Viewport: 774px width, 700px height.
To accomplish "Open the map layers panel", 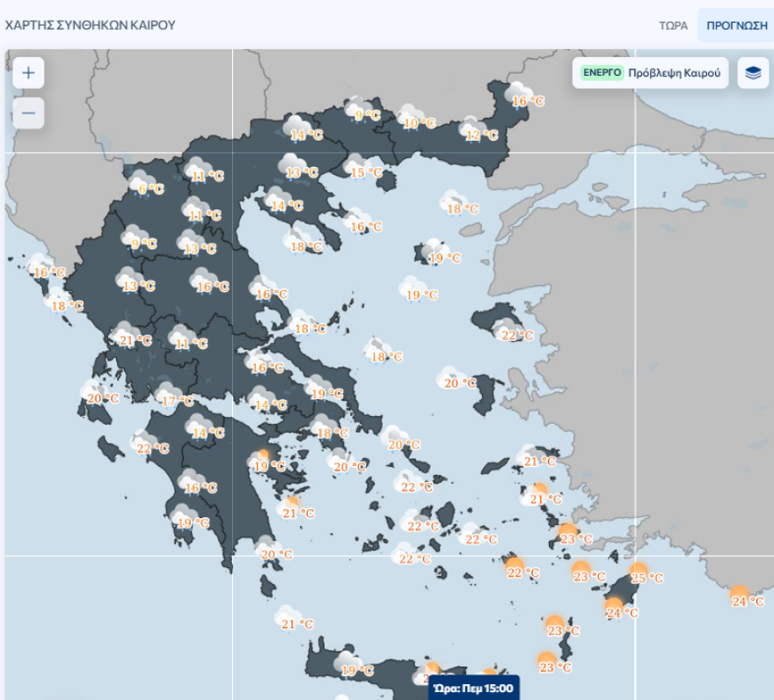I will click(752, 73).
